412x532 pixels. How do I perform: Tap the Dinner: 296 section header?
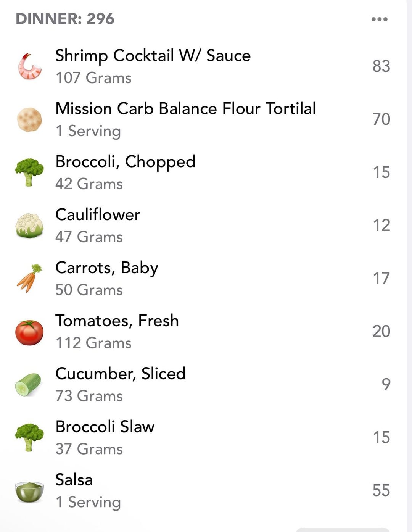pos(65,19)
